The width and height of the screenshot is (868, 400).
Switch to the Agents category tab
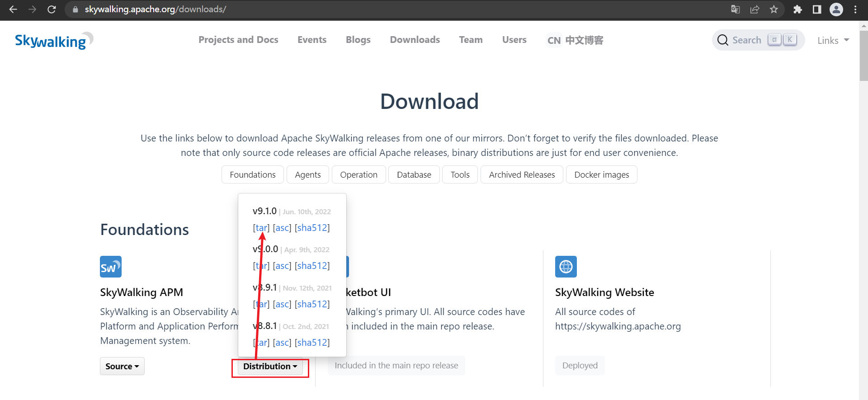tap(307, 174)
